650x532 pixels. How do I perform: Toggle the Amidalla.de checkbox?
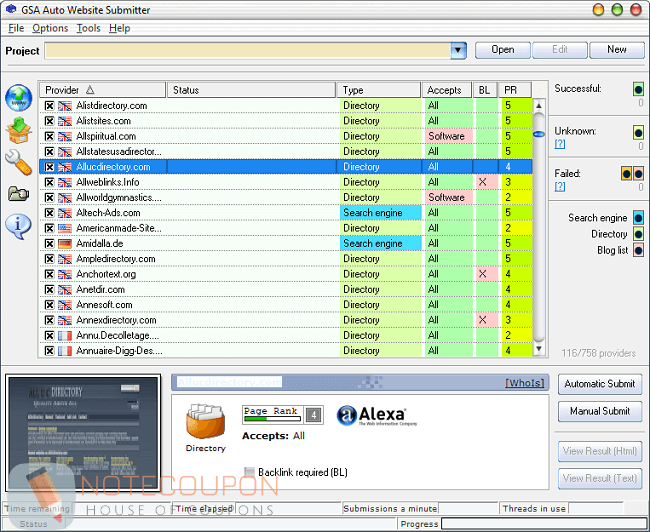pyautogui.click(x=49, y=243)
